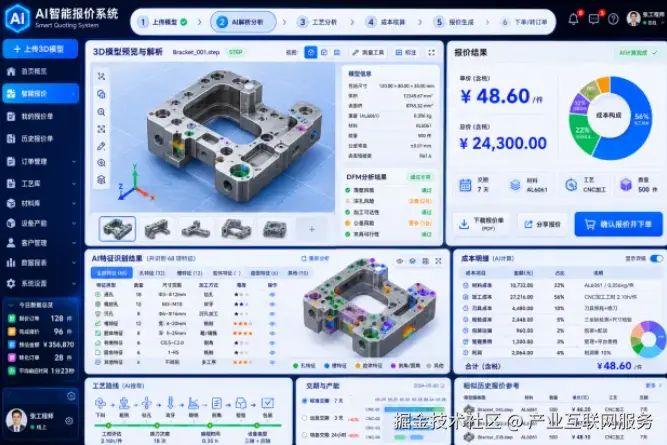Click the green 孔特征 legend dot
The image size is (667, 445).
[x=296, y=365]
